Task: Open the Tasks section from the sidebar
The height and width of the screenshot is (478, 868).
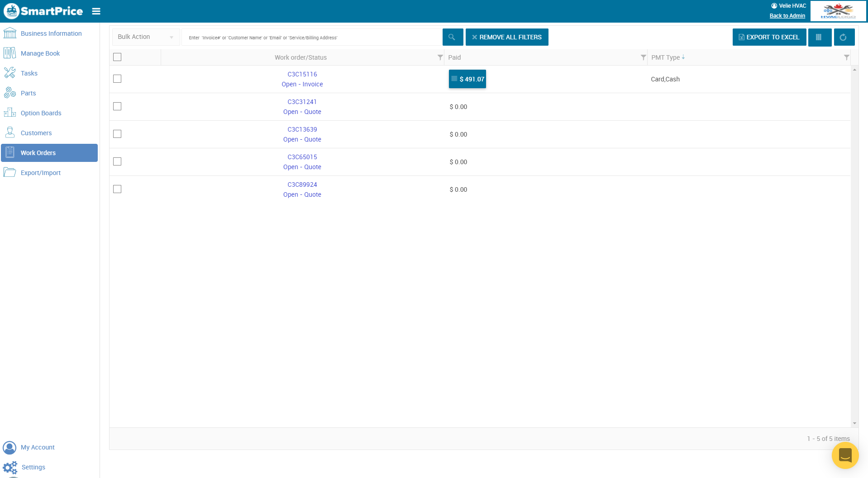Action: 29,73
